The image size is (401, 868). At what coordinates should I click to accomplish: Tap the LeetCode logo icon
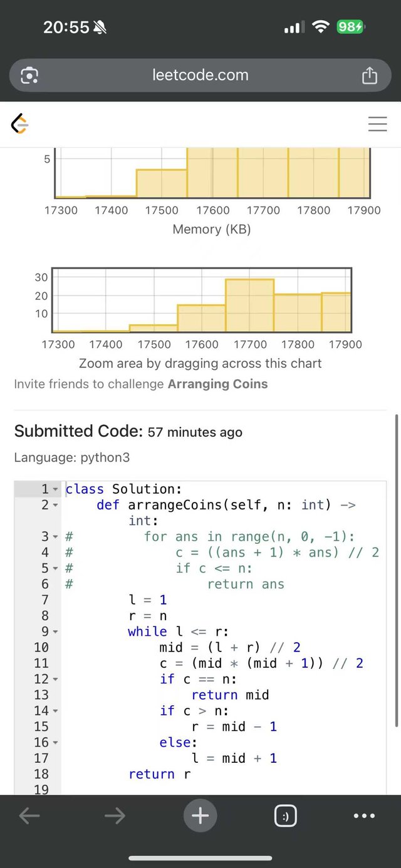pyautogui.click(x=20, y=124)
